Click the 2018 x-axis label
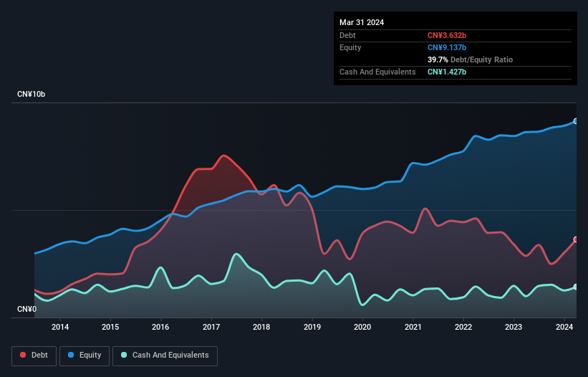The width and height of the screenshot is (588, 377). 261,327
